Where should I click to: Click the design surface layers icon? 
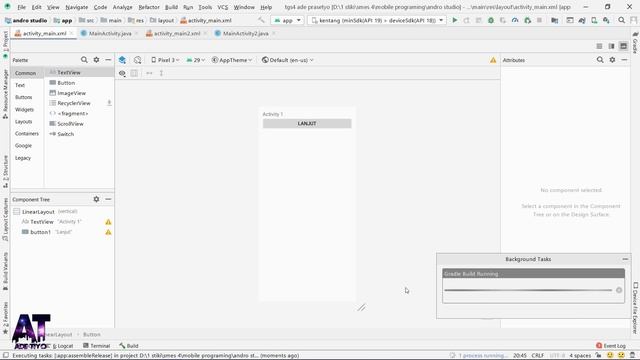[122, 60]
